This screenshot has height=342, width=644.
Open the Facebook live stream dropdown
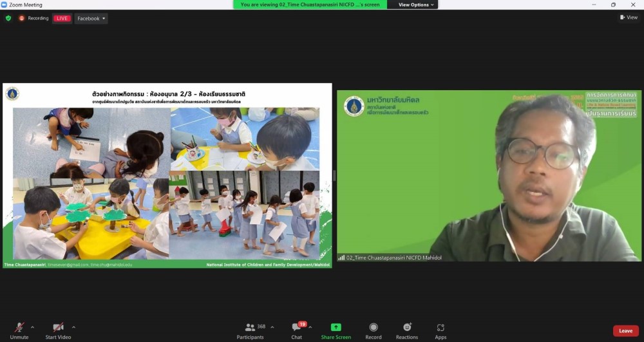point(91,19)
